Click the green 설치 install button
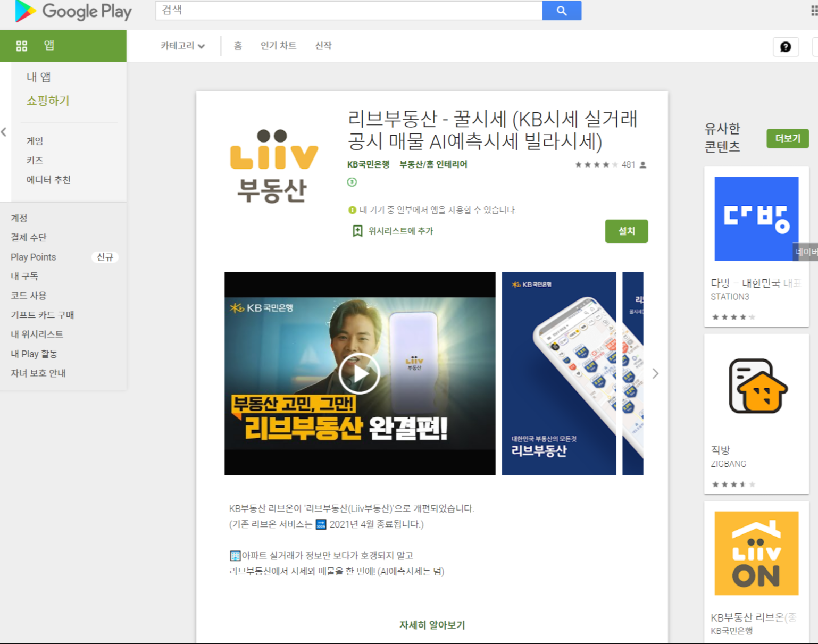Viewport: 818px width, 644px height. (627, 231)
